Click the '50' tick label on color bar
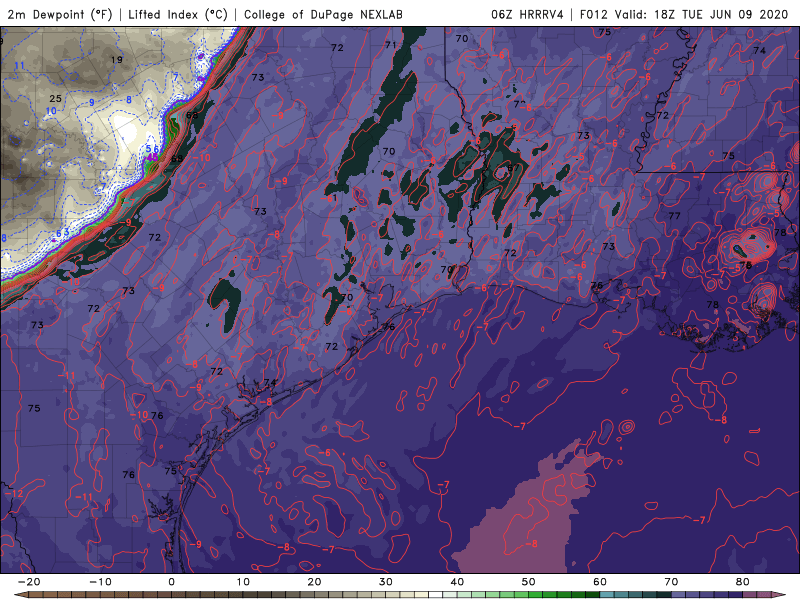The height and width of the screenshot is (600, 800). click(x=529, y=582)
